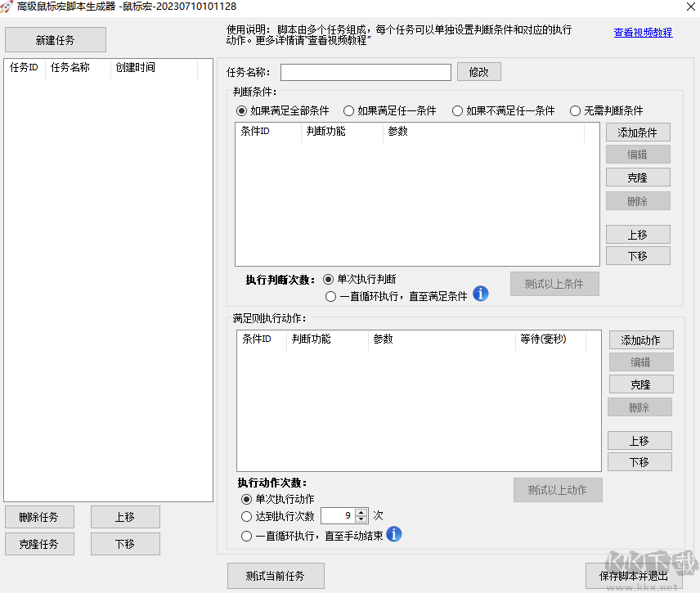Click 新建任务 to create a new task

[x=55, y=39]
